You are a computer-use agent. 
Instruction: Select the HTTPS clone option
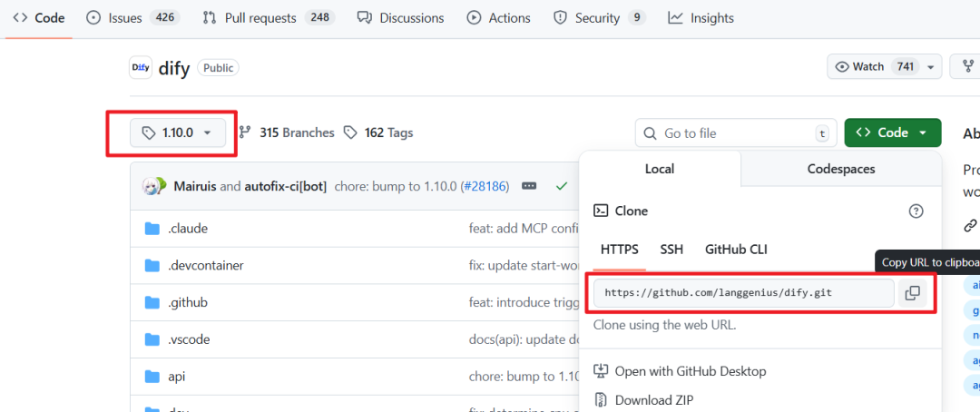620,250
